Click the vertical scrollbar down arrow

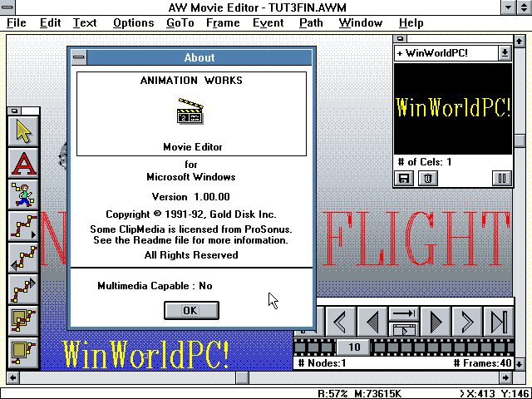click(520, 365)
